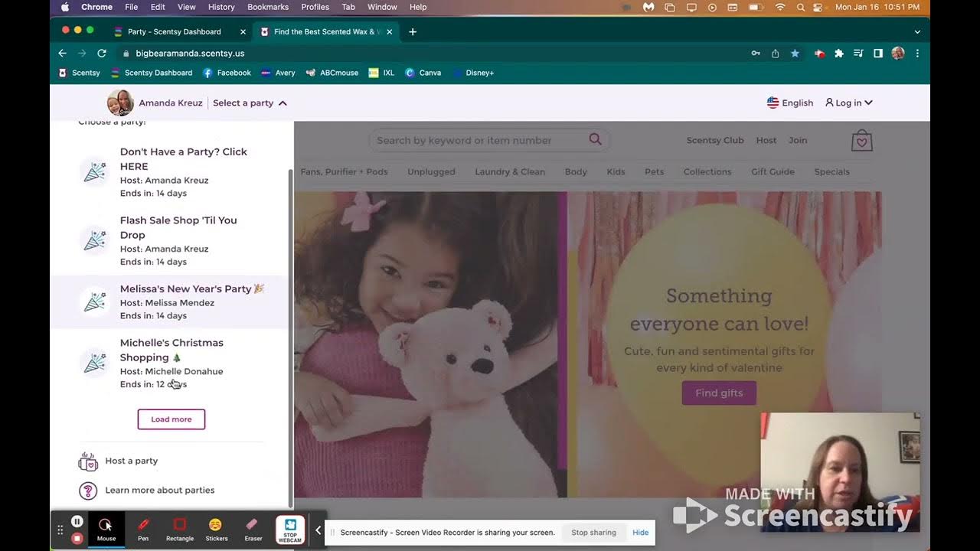
Task: Open the Pets menu
Action: coord(654,171)
